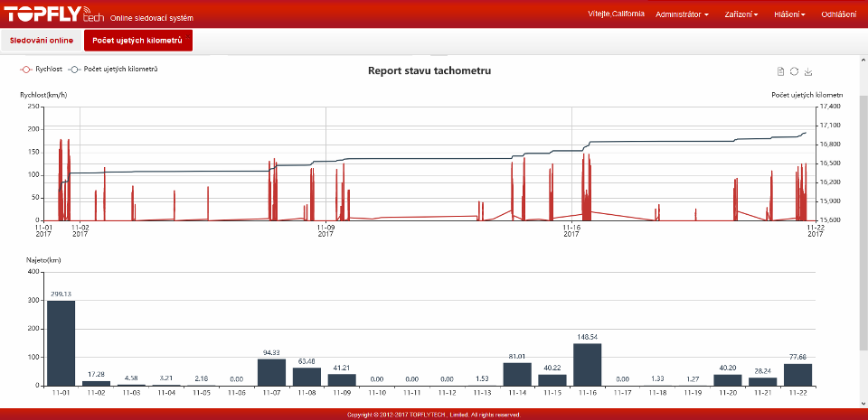Select the 11-16 bar showing 148.54

point(587,364)
